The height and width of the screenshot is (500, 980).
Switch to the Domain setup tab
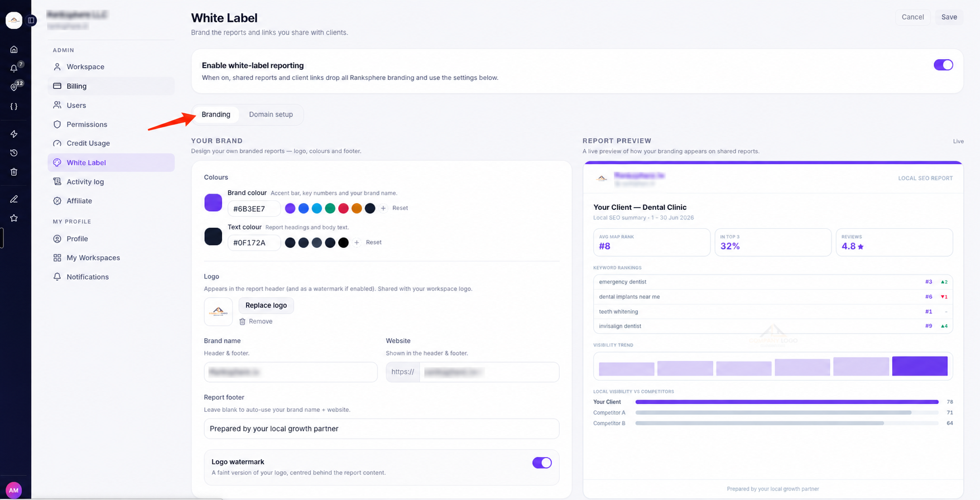pos(271,114)
